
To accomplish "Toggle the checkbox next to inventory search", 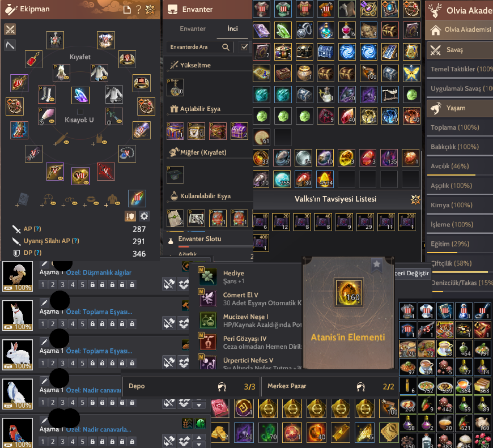I will click(x=244, y=47).
